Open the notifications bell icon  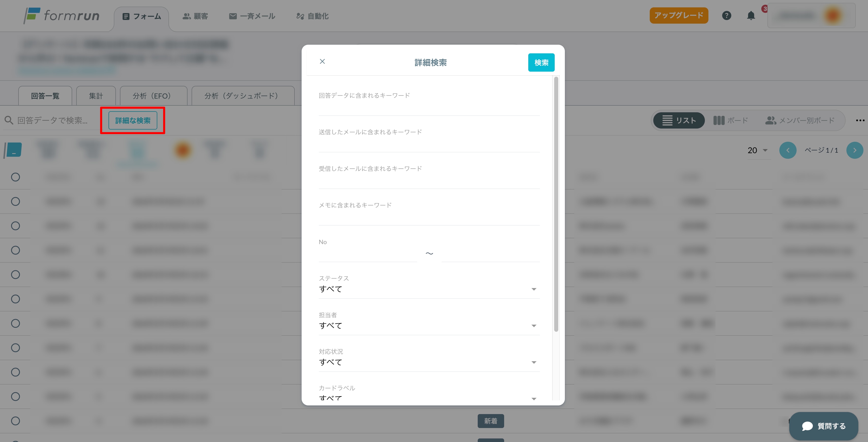click(751, 15)
